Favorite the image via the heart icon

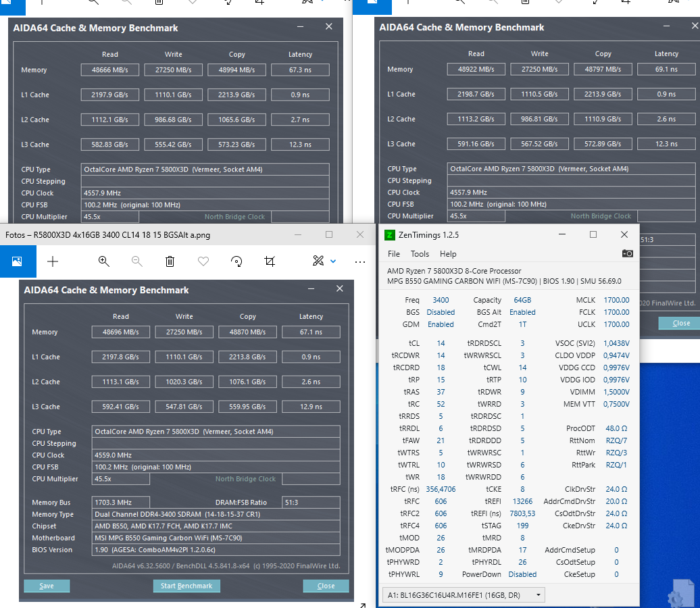203,261
